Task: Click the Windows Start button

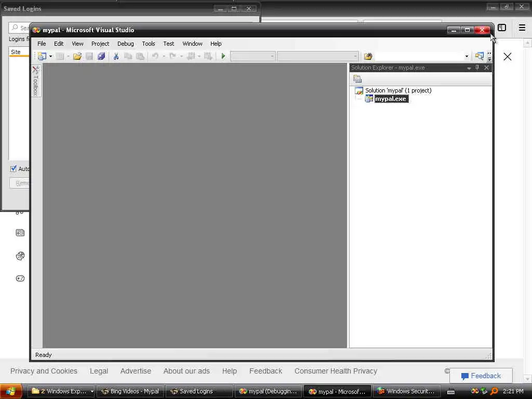Action: (11, 392)
